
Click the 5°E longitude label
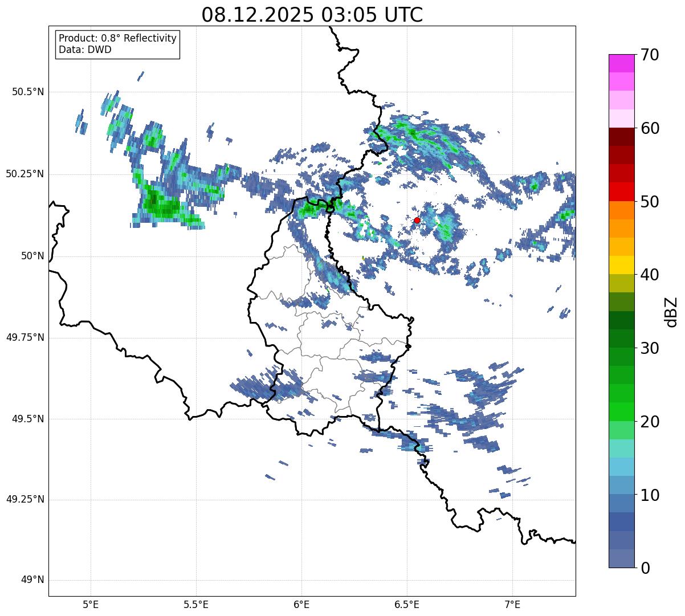(x=91, y=605)
